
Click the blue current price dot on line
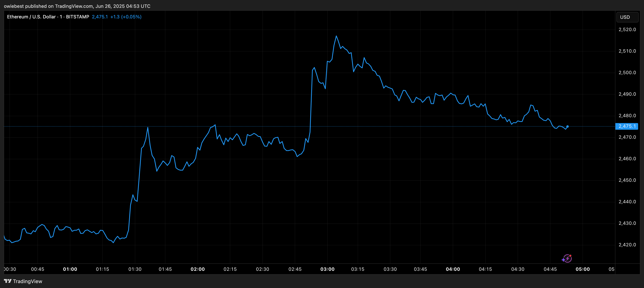point(568,127)
